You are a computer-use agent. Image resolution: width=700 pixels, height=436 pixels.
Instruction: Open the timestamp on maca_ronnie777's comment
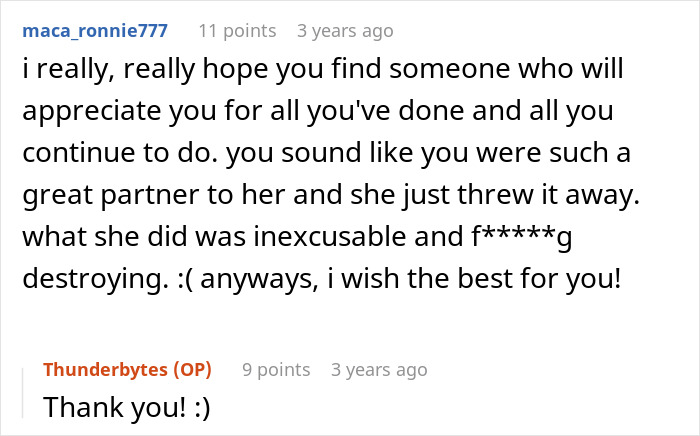coord(345,31)
